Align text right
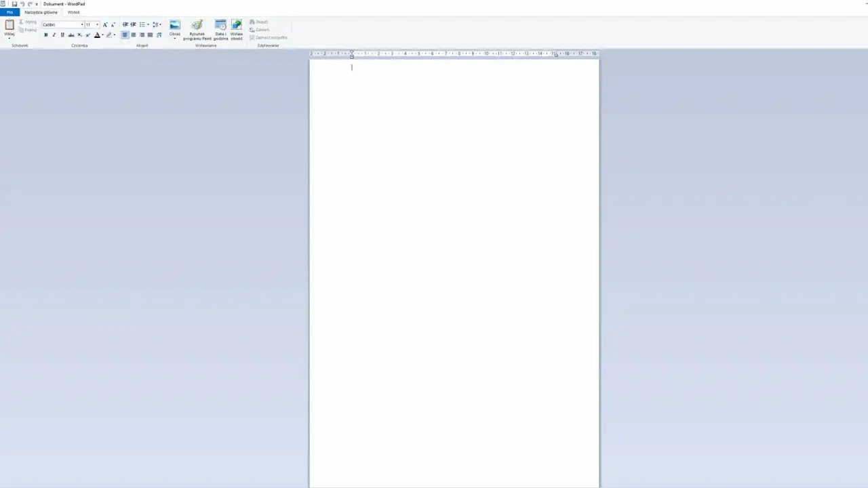Screen dimensions: 868x488 coord(142,35)
